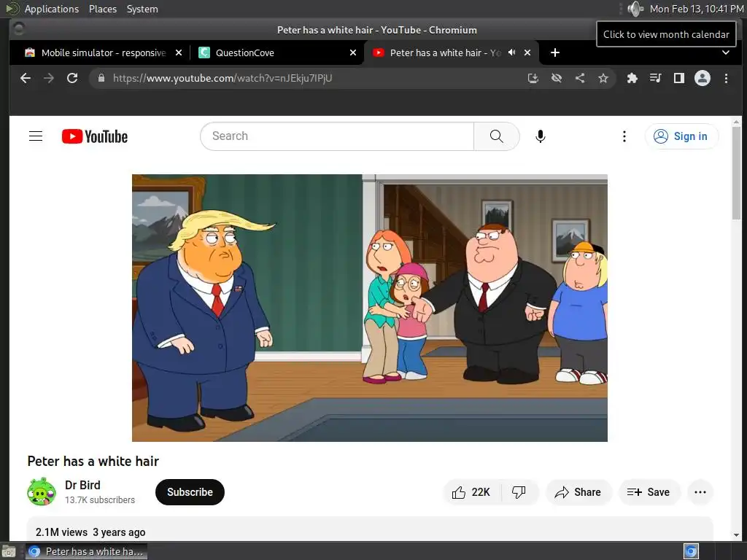Screen dimensions: 747x560
Task: Share this page from the address bar
Action: point(580,78)
